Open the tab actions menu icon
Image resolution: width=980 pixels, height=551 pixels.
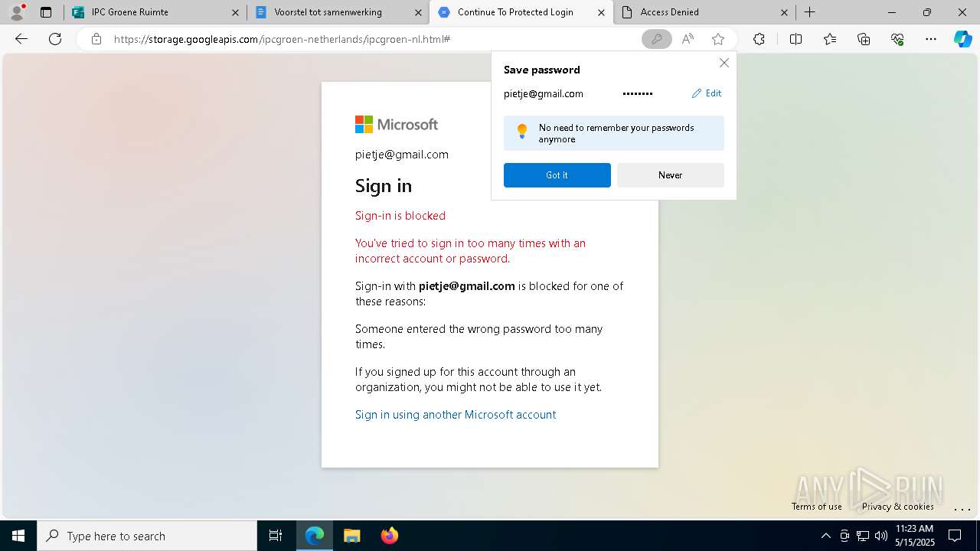point(46,12)
